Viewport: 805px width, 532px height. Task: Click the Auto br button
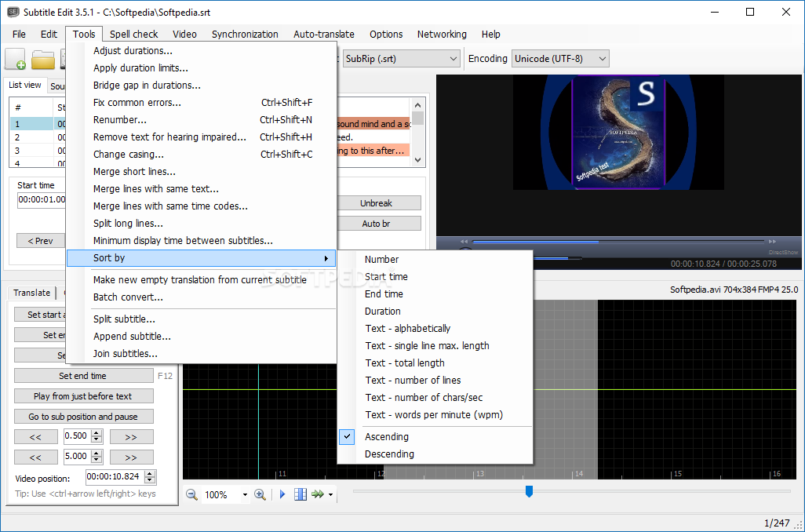378,224
